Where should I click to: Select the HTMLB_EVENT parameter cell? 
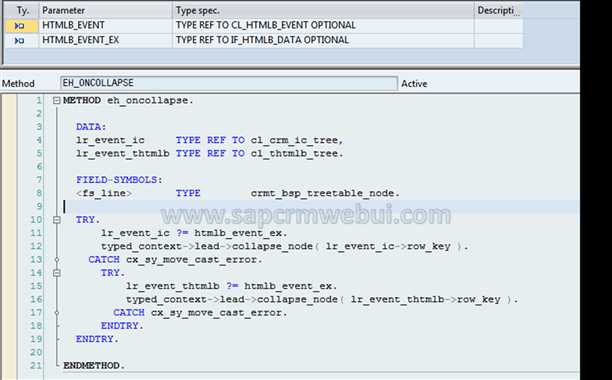pyautogui.click(x=105, y=25)
